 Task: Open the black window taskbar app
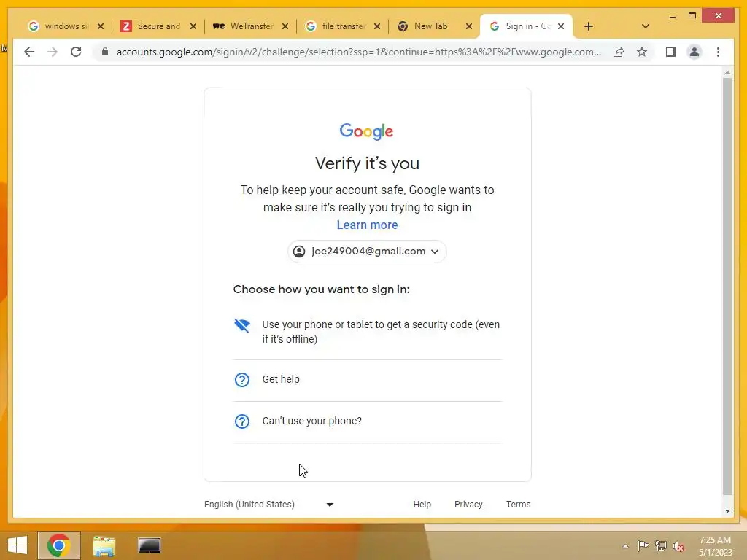tap(149, 545)
